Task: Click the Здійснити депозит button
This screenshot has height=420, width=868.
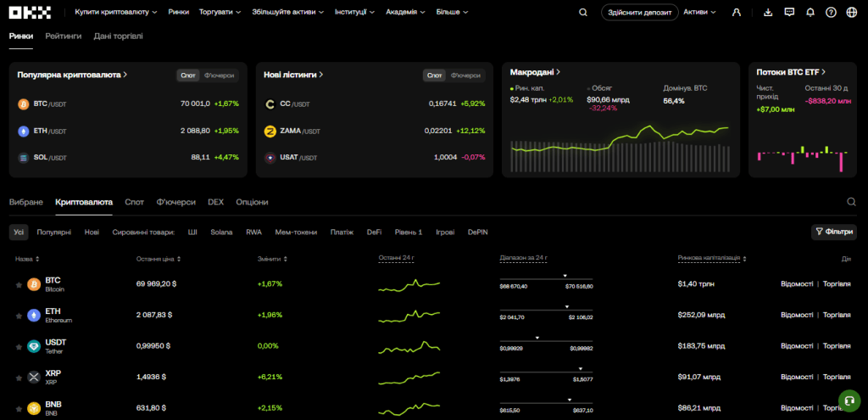Action: pos(640,12)
